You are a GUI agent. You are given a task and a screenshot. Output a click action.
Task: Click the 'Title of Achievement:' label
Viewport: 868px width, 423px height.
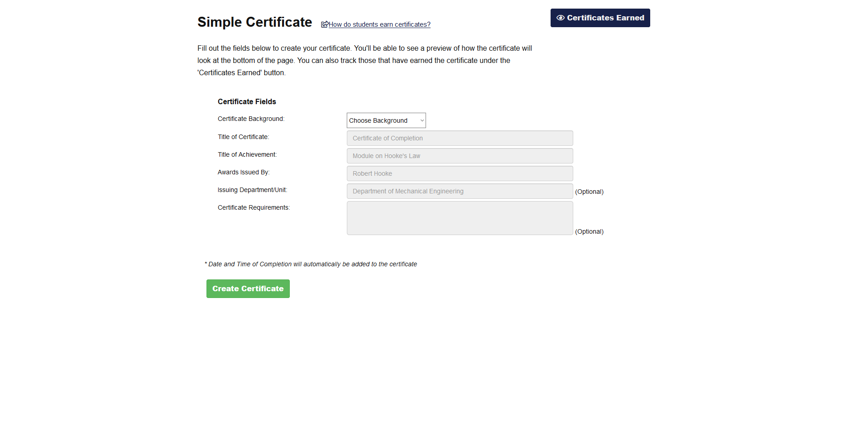click(247, 154)
